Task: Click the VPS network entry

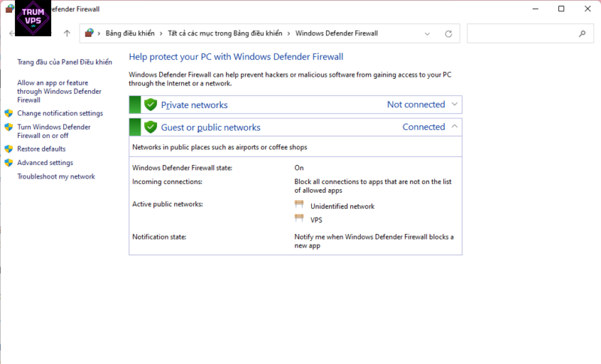Action: point(316,220)
